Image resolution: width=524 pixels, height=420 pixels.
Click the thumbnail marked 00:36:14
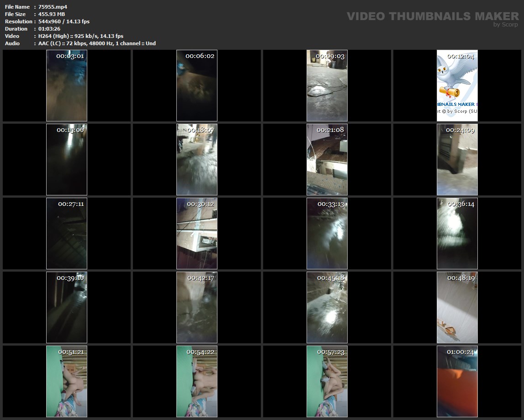point(457,234)
